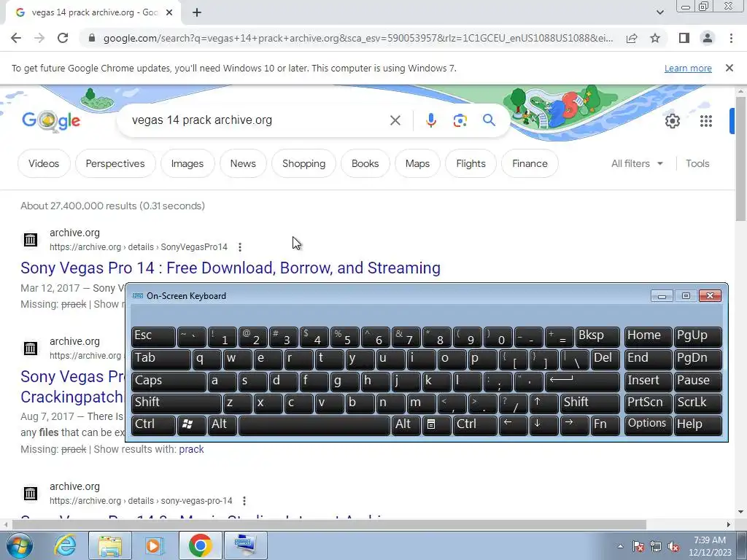Click the clock showing 7:39 AM
Screen dimensions: 747x560
tap(709, 546)
